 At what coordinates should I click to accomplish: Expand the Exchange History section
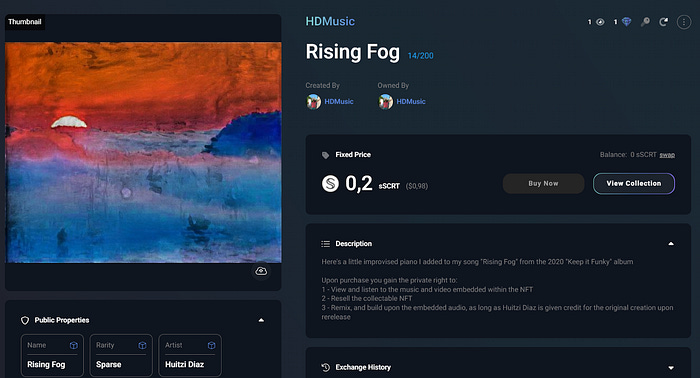point(671,368)
